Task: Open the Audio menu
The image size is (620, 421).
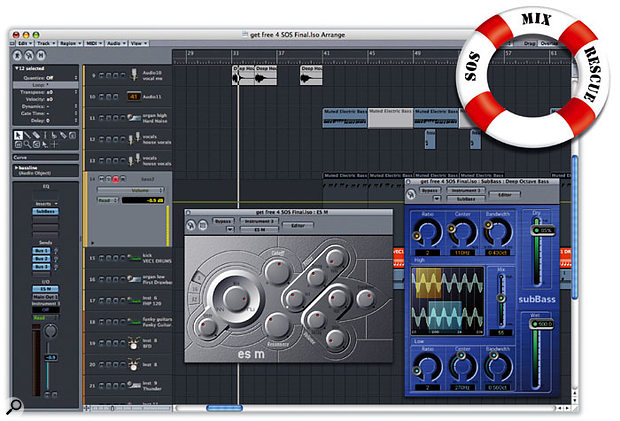Action: coord(116,43)
